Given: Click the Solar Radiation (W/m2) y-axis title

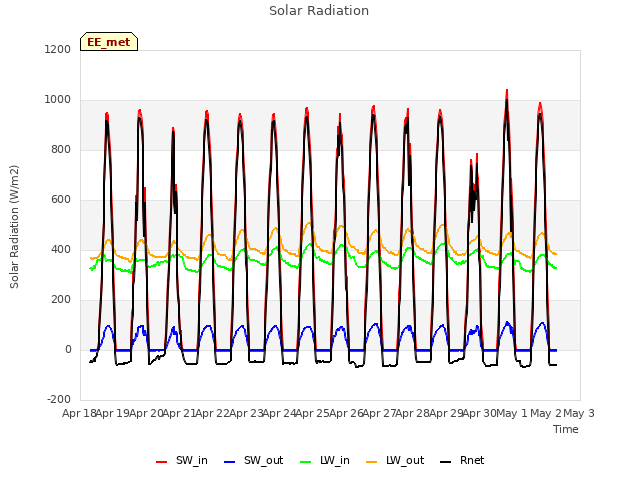Looking at the screenshot, I should point(14,227).
